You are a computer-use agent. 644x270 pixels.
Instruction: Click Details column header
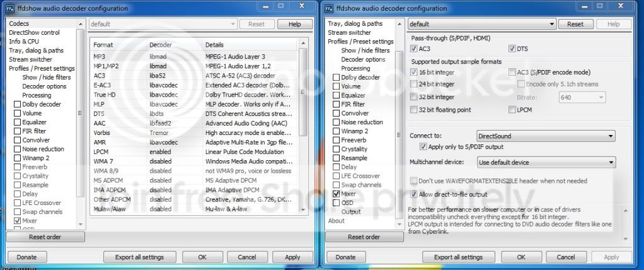[250, 45]
